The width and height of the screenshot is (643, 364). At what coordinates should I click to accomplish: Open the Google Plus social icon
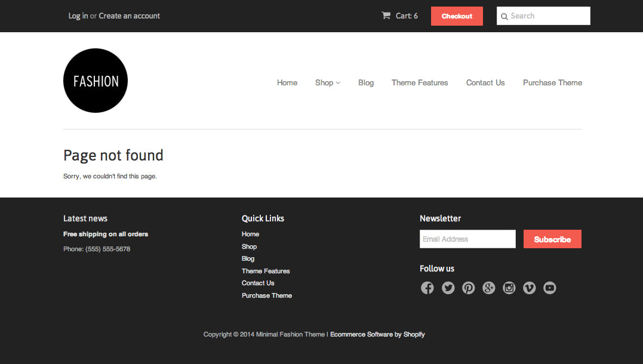point(488,288)
